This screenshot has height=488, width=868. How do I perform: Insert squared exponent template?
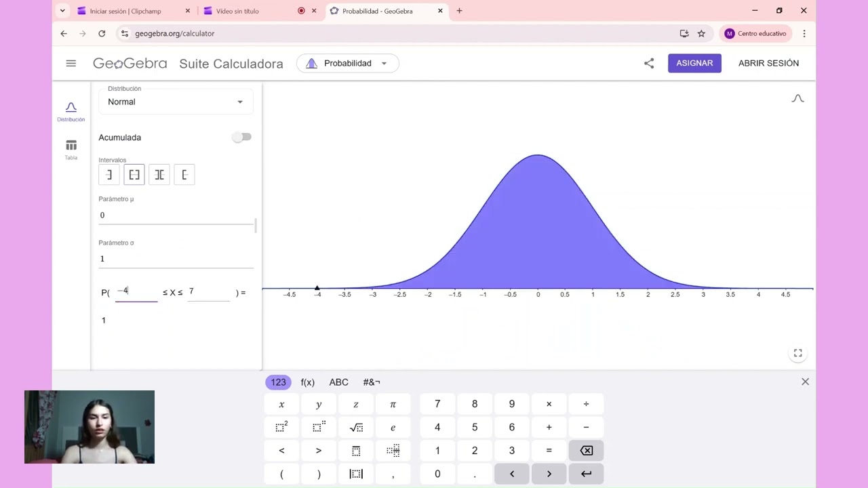click(x=281, y=428)
